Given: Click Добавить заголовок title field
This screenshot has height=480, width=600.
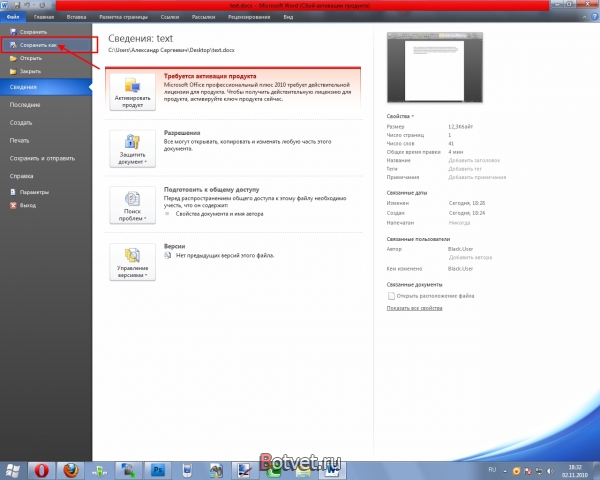Looking at the screenshot, I should coord(474,160).
